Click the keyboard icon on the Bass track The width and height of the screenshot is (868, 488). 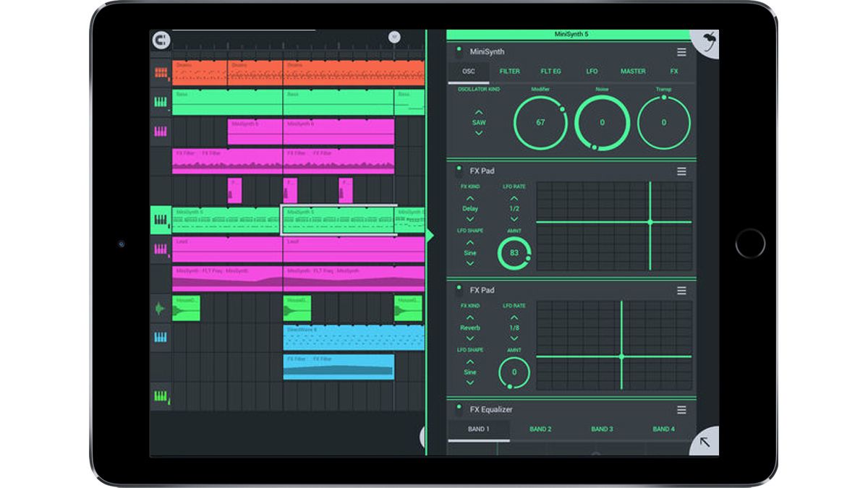(162, 101)
